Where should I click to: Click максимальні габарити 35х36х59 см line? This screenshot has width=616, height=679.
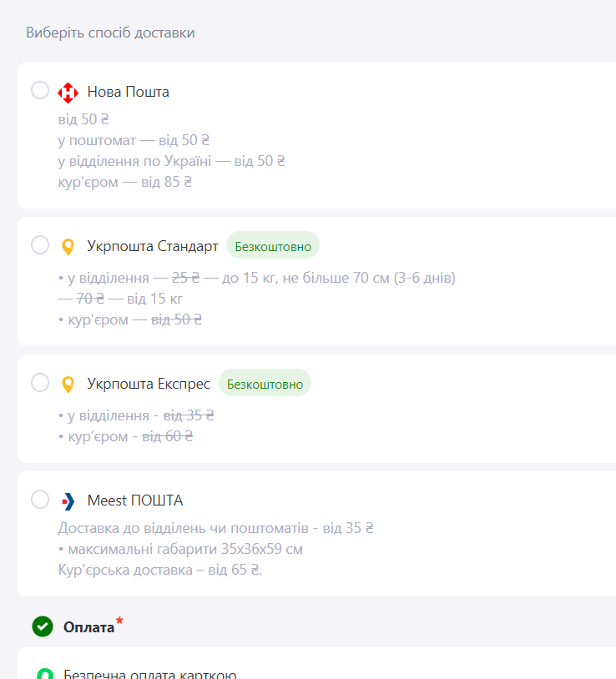pos(180,549)
